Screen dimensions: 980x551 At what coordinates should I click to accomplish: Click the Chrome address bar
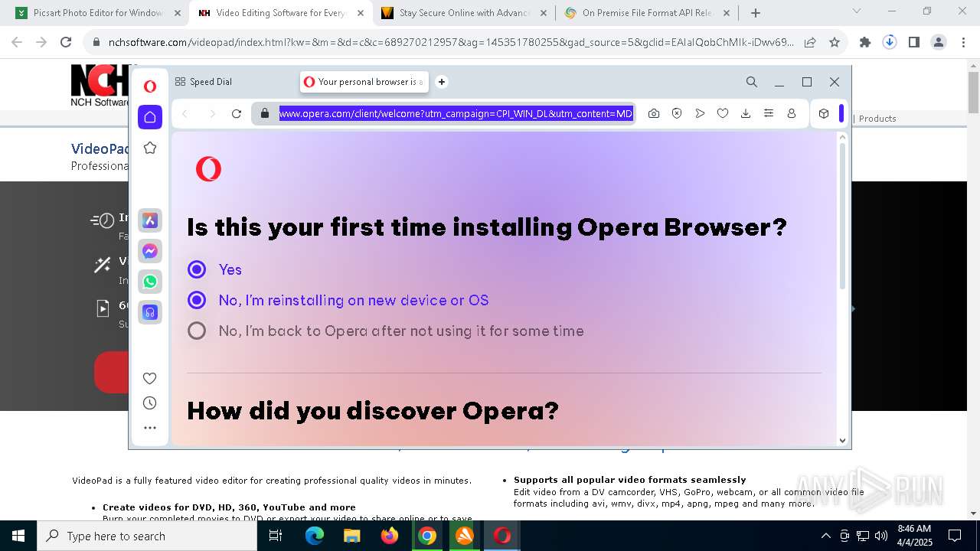[452, 43]
